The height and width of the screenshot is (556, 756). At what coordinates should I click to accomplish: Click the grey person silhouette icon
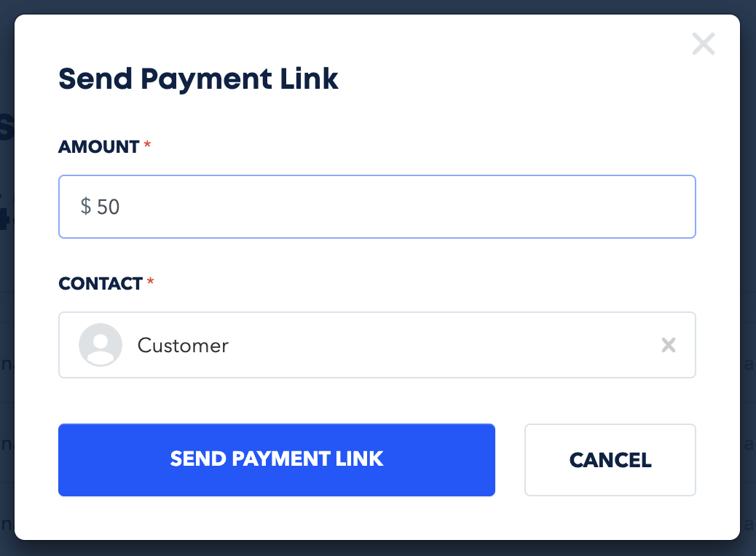(100, 345)
